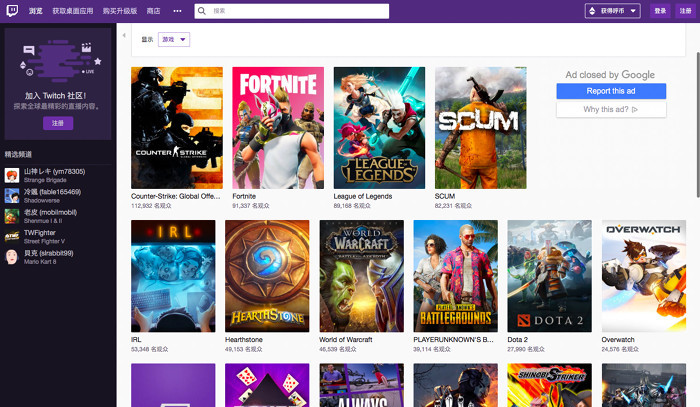Click the page vertical scrollbar
Viewport: 700px width, 407px height.
(x=698, y=125)
